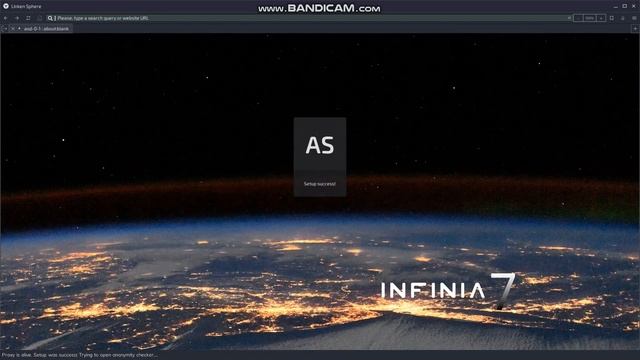Click the proxy status text in status bar

[79, 355]
